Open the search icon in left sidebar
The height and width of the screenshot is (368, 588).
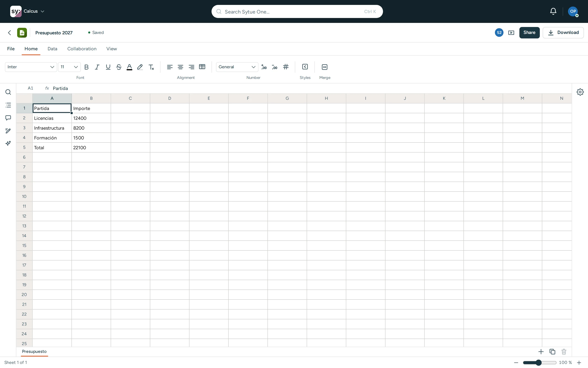[8, 92]
